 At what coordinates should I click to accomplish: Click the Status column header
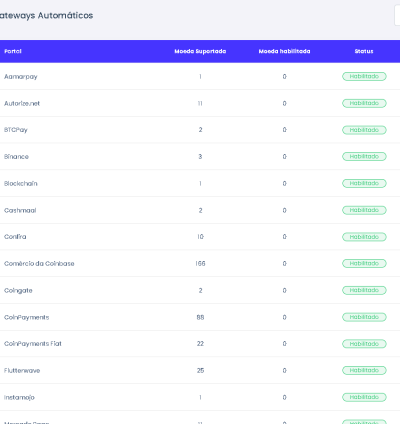364,51
